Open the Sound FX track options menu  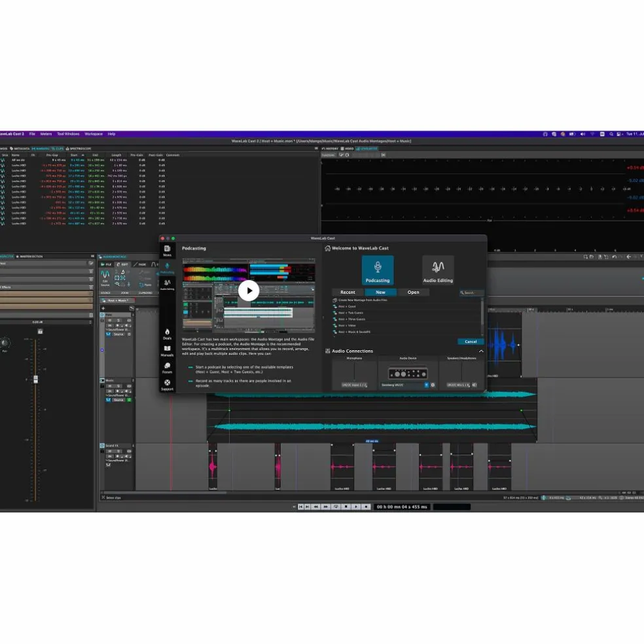133,446
